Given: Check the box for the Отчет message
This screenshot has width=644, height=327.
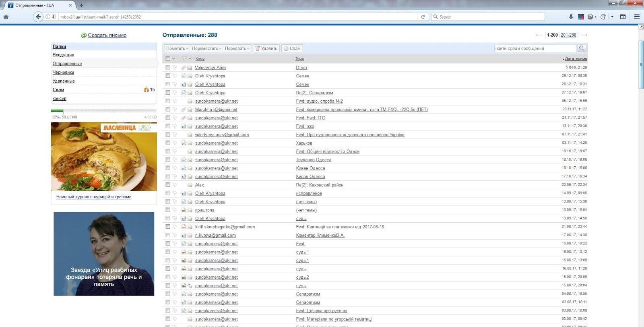Looking at the screenshot, I should (x=168, y=68).
